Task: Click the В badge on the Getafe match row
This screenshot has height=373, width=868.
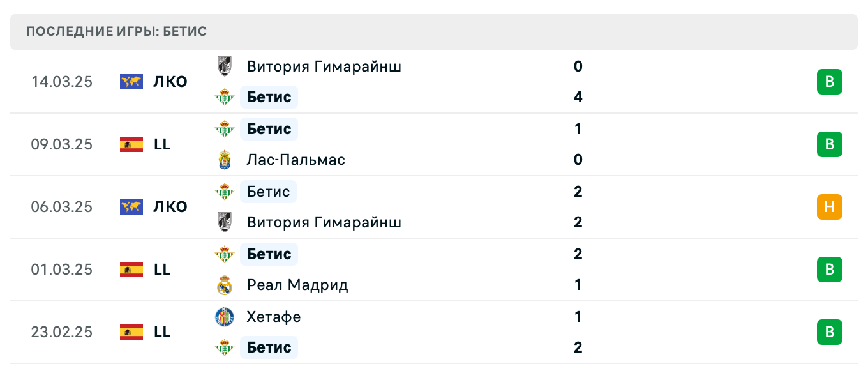Action: click(830, 332)
